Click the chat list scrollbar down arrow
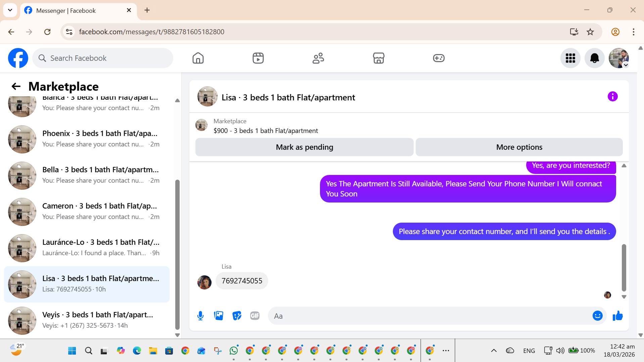Screen dimensions: 644x362 [x=177, y=335]
